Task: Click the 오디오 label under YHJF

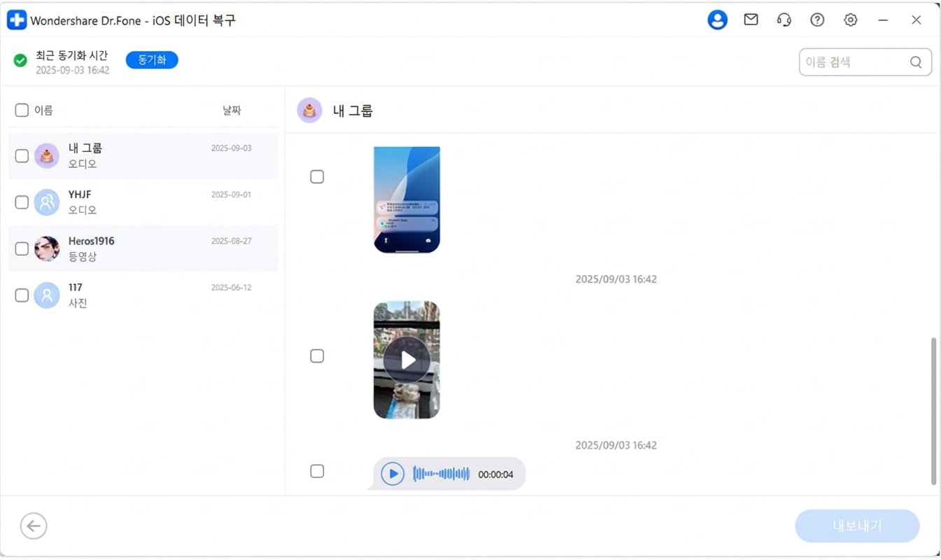Action: pyautogui.click(x=83, y=210)
